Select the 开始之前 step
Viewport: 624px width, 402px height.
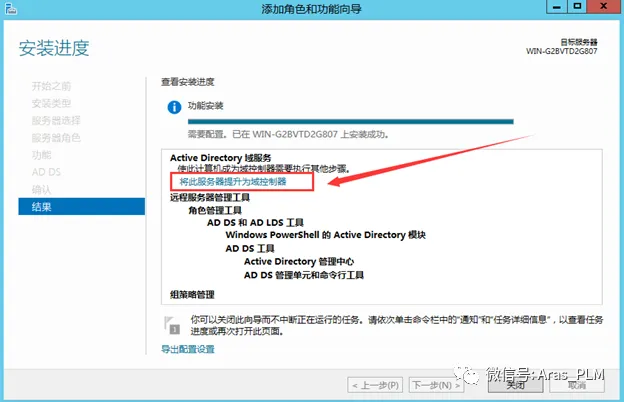tap(51, 86)
